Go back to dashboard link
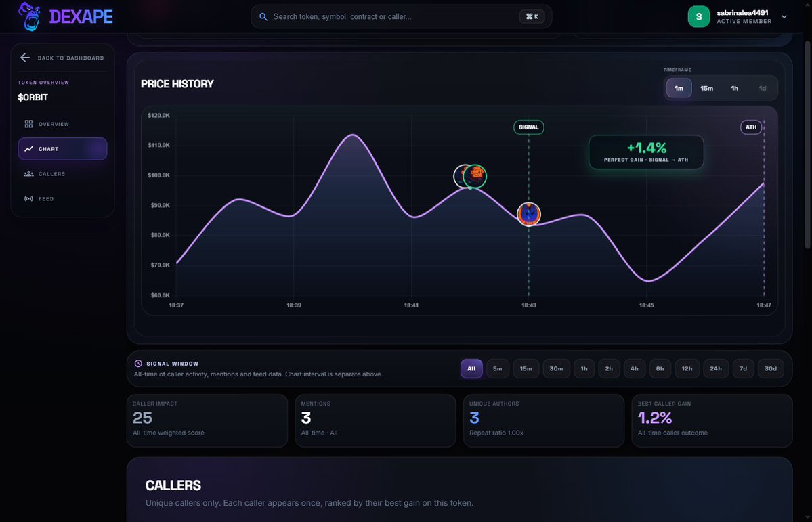812x522 pixels. coord(62,58)
